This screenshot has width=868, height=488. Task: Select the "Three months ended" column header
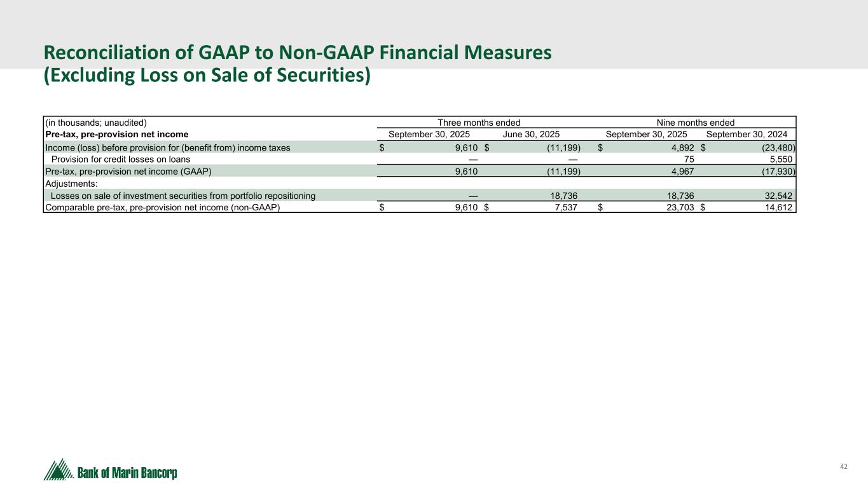tap(479, 123)
